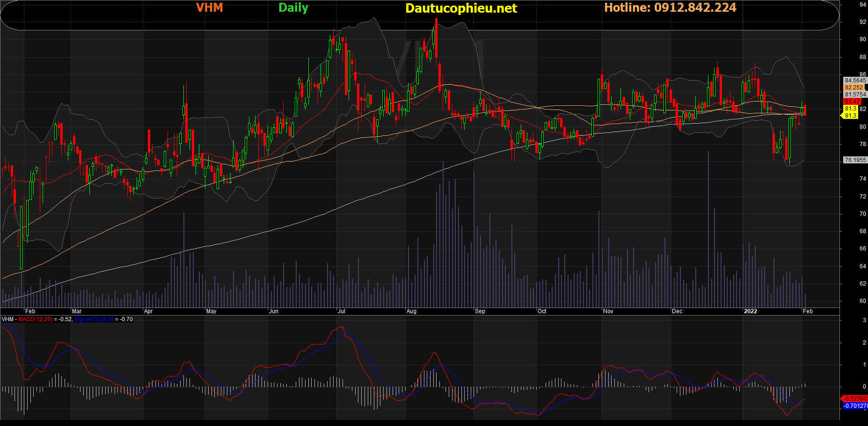Click the 76.1955 lower band price tag
The height and width of the screenshot is (426, 868).
click(x=855, y=160)
